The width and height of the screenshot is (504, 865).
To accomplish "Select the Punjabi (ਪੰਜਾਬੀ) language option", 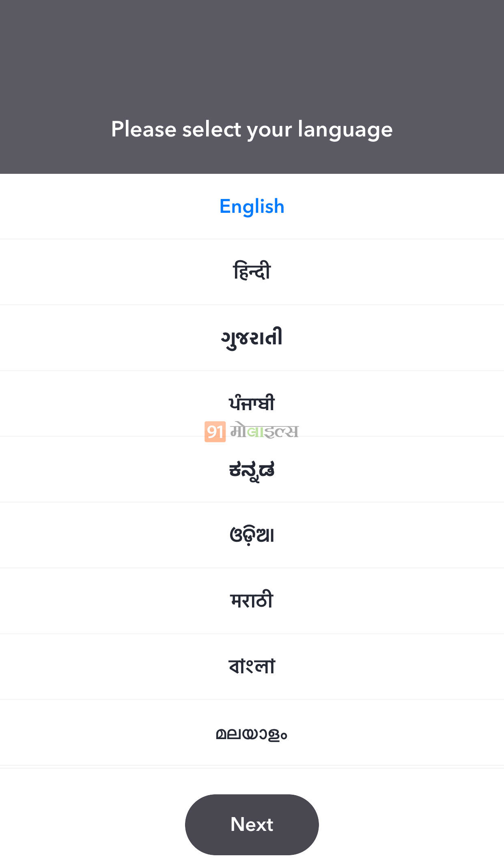I will [x=252, y=403].
